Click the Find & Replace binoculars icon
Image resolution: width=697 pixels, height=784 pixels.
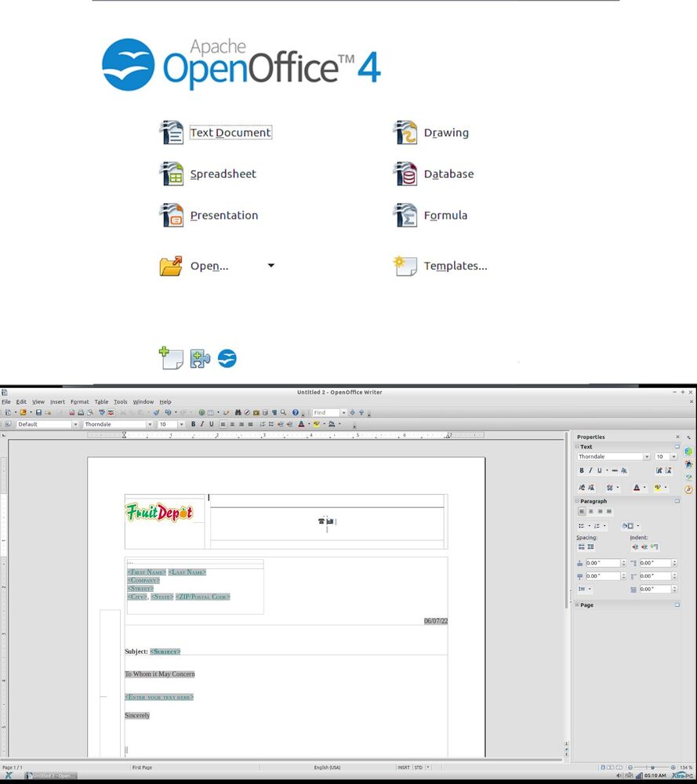[238, 412]
